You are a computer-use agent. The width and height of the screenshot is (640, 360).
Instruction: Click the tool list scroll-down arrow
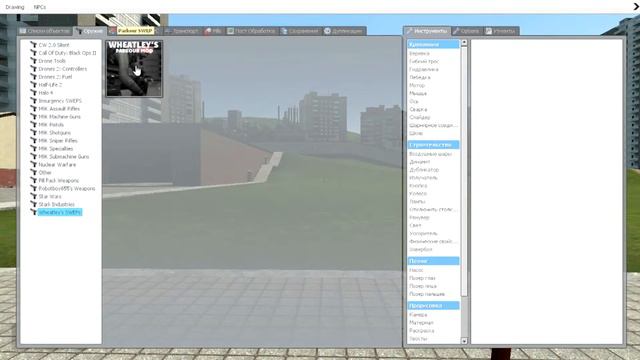pyautogui.click(x=464, y=340)
